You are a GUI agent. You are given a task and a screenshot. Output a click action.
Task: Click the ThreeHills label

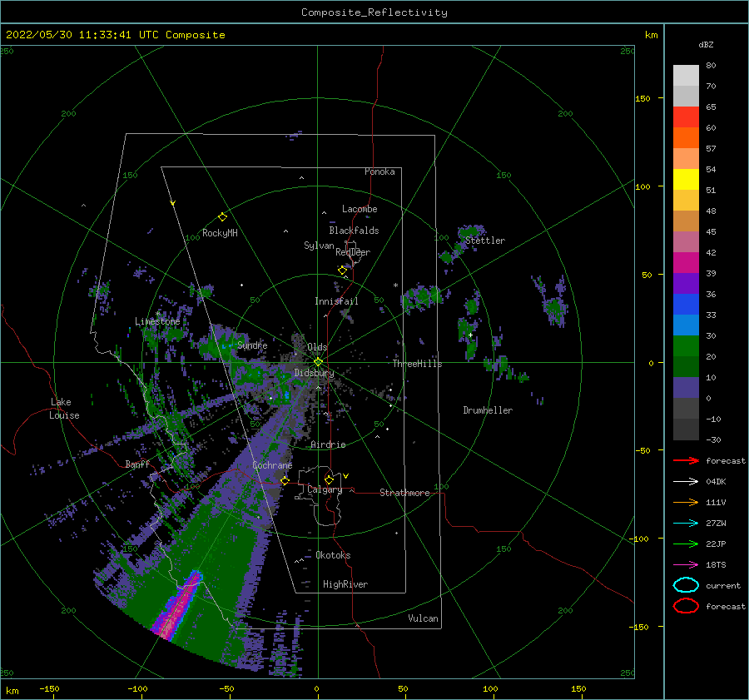point(418,364)
